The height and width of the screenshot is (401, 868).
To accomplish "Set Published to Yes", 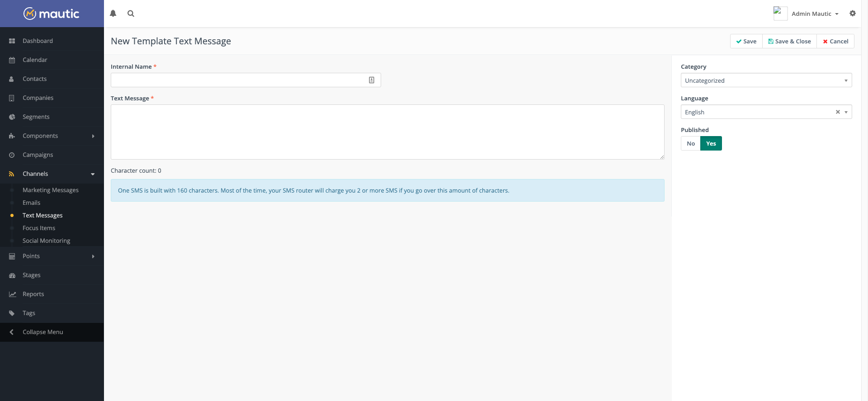I will click(711, 143).
